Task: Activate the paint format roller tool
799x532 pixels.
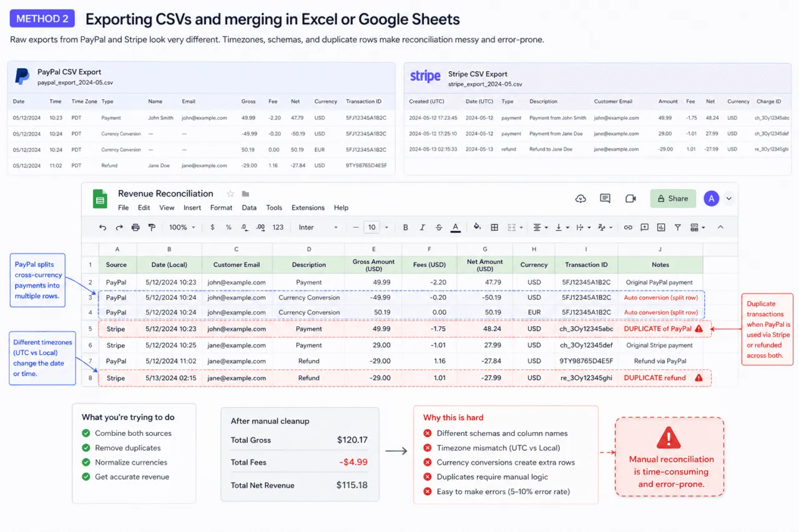Action: (152, 228)
